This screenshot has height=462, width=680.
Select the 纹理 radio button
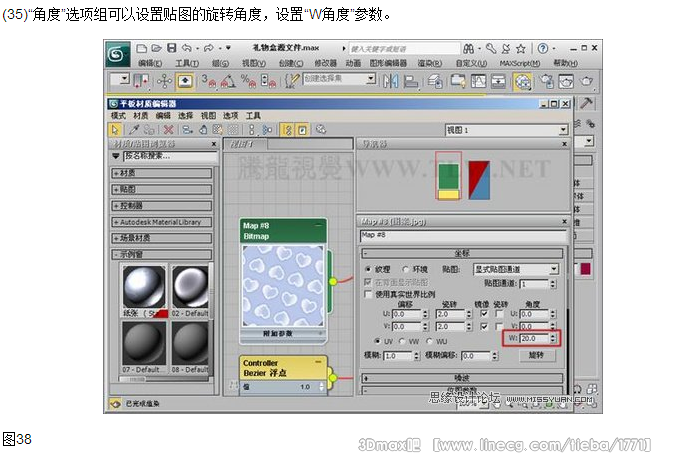368,269
